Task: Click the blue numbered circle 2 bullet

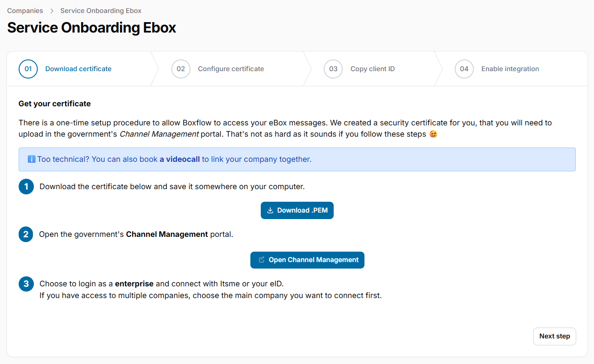Action: 26,234
